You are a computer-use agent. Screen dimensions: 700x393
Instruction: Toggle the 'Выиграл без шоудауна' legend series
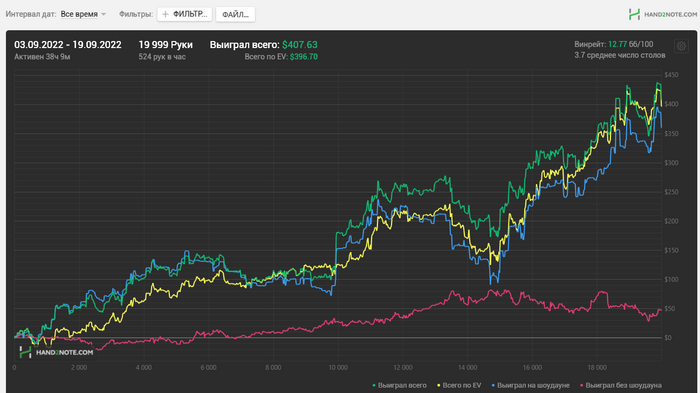621,385
